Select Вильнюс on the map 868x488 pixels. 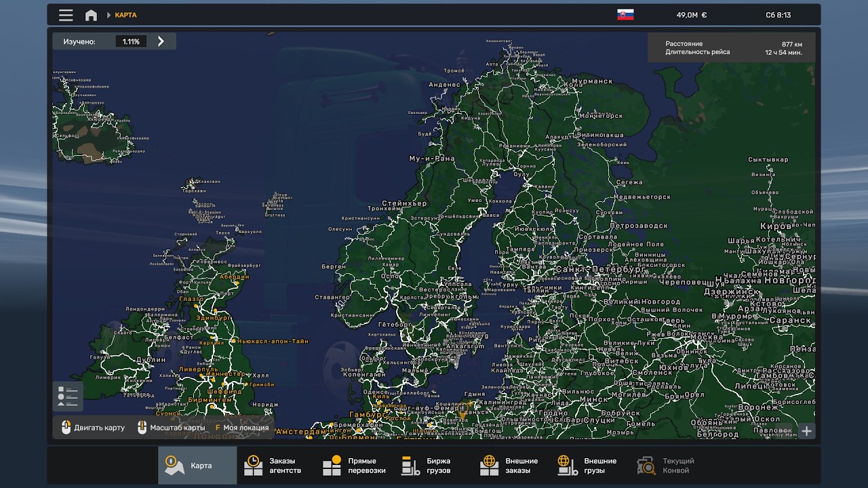point(578,391)
